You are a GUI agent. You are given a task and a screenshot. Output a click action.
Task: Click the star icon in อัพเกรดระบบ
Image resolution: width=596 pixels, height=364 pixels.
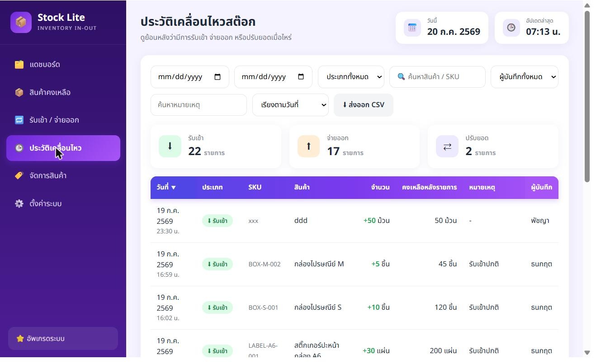20,339
